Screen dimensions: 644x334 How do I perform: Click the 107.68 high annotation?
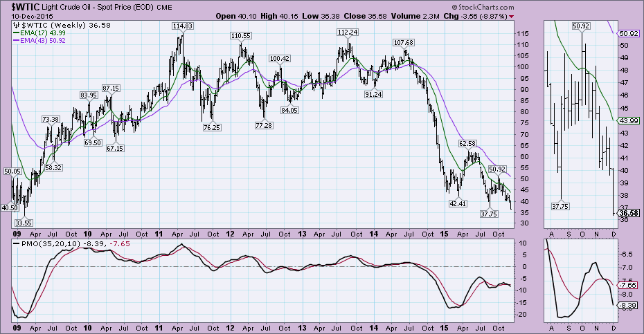point(406,43)
